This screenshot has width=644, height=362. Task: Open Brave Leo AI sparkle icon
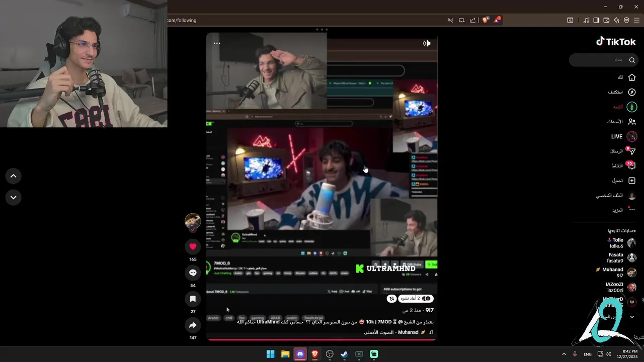coord(616,20)
